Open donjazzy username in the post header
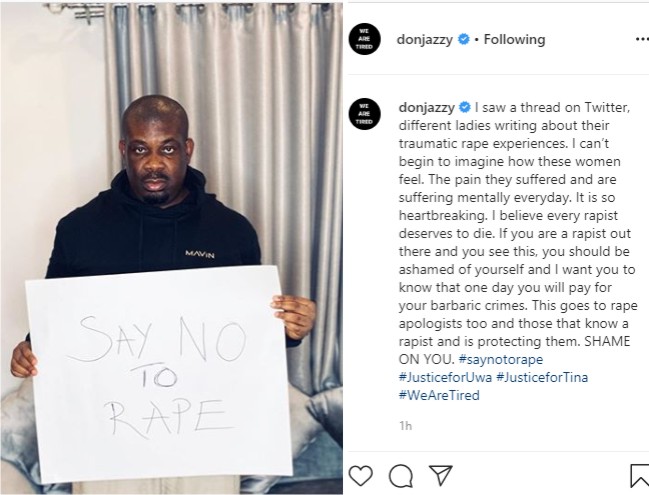Screen dimensions: 649x495 coord(425,40)
